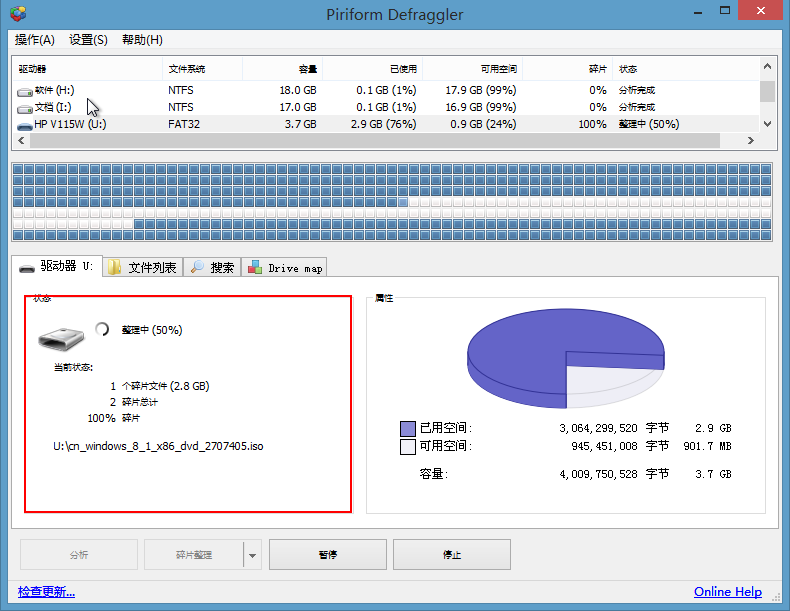Image resolution: width=790 pixels, height=611 pixels.
Task: Click the 18.0 GB capacity cell
Action: tap(298, 90)
